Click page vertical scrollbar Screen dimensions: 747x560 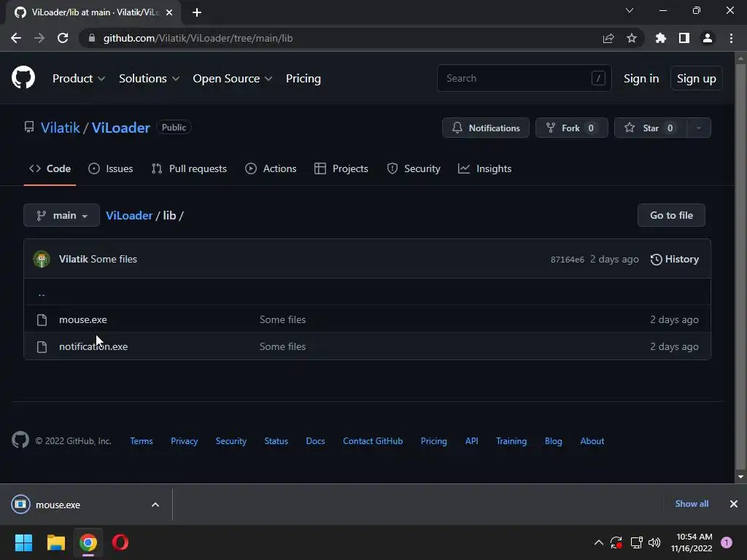tap(740, 267)
